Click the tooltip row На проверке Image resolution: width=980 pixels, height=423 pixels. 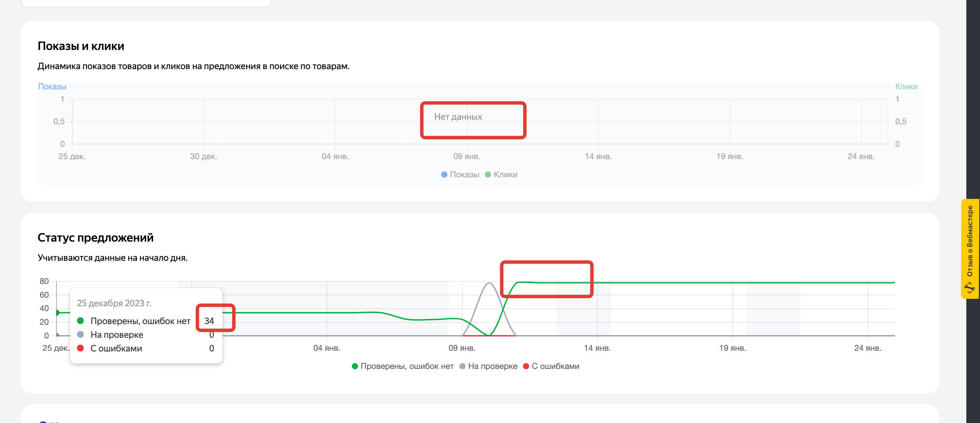click(x=145, y=335)
